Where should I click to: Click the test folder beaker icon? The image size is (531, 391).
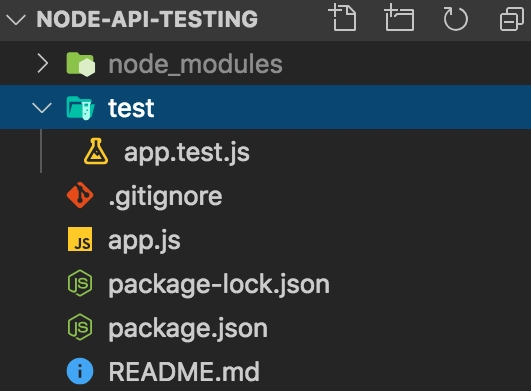pyautogui.click(x=80, y=108)
